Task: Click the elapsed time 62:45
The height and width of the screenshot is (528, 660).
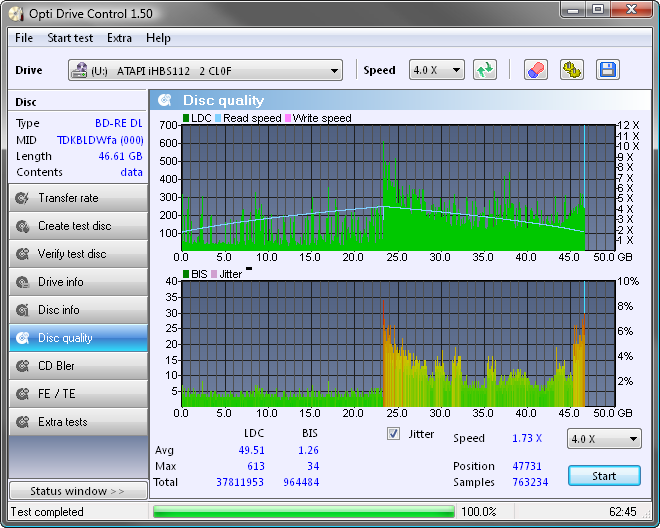Action: pos(623,512)
